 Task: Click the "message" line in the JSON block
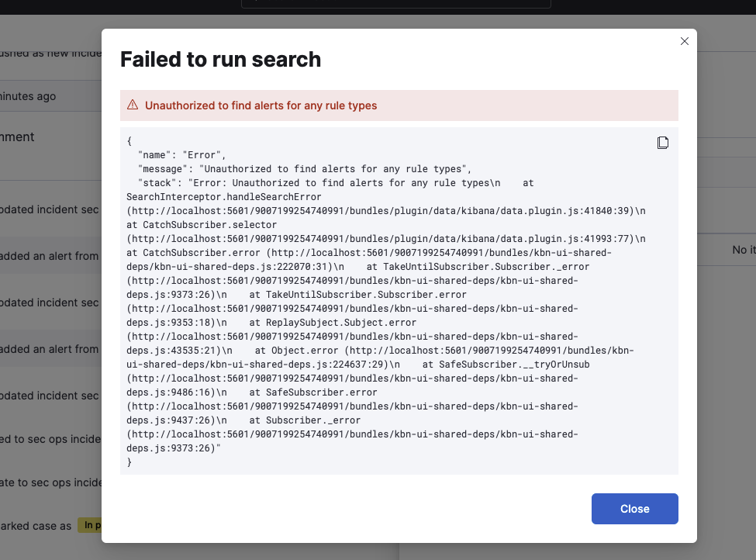(x=305, y=169)
